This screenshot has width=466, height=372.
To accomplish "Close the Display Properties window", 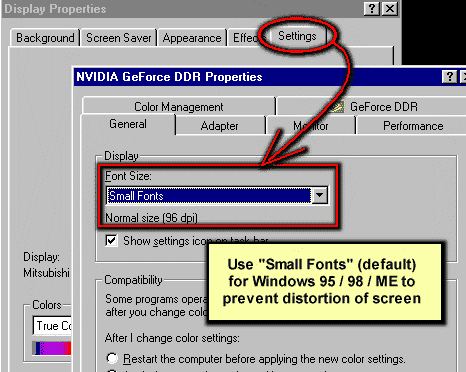I will click(390, 8).
